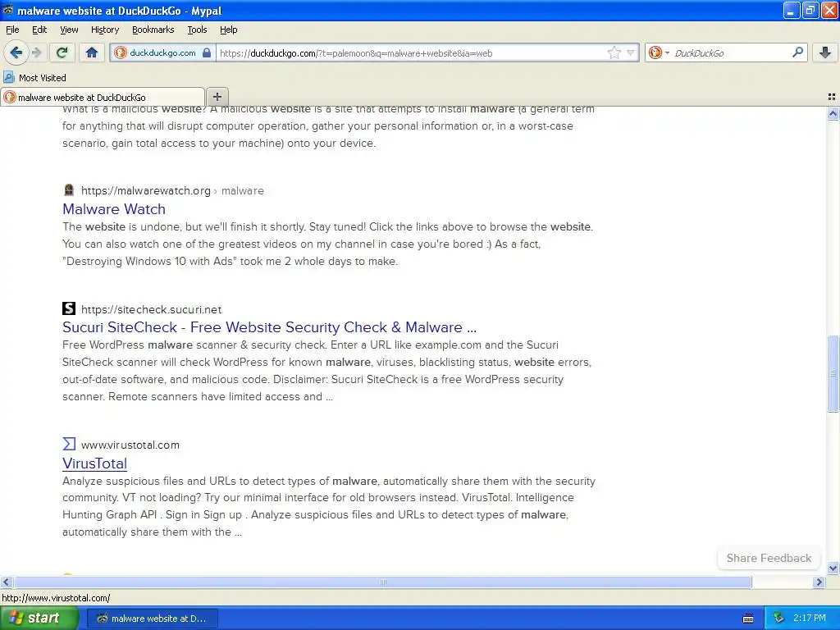This screenshot has height=630, width=840.
Task: Open the Windows Start button
Action: [x=39, y=619]
